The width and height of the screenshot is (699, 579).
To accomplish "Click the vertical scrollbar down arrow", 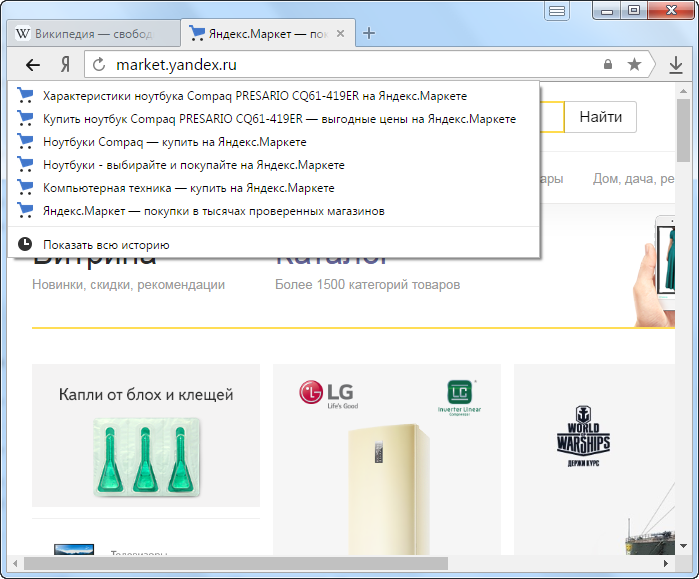I will click(x=683, y=546).
